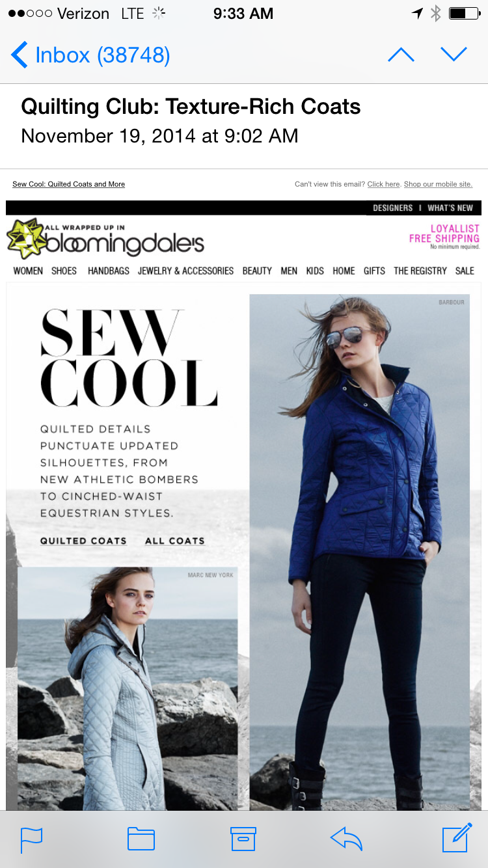This screenshot has width=488, height=868.
Task: Open the move-to-folder icon
Action: pyautogui.click(x=141, y=839)
